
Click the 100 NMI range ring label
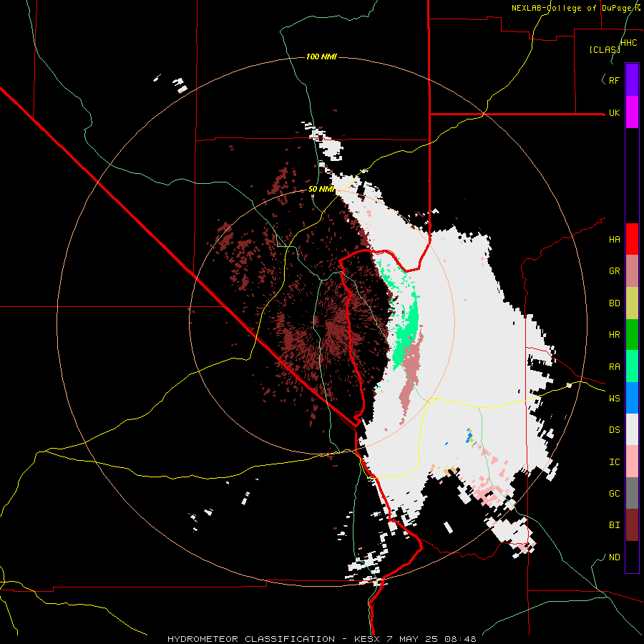pyautogui.click(x=321, y=57)
